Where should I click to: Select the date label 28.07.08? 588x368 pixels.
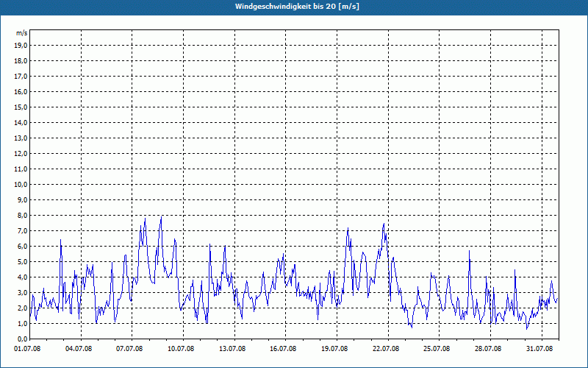click(x=488, y=349)
